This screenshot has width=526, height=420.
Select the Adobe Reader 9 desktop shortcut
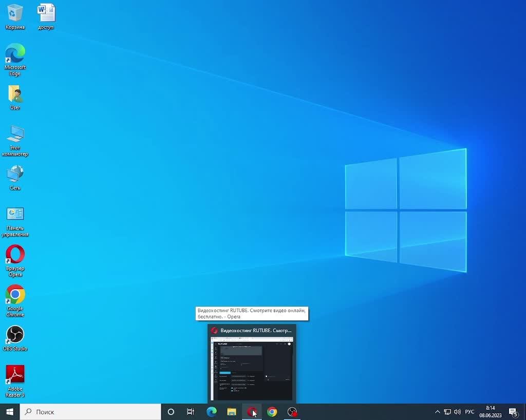click(x=15, y=381)
